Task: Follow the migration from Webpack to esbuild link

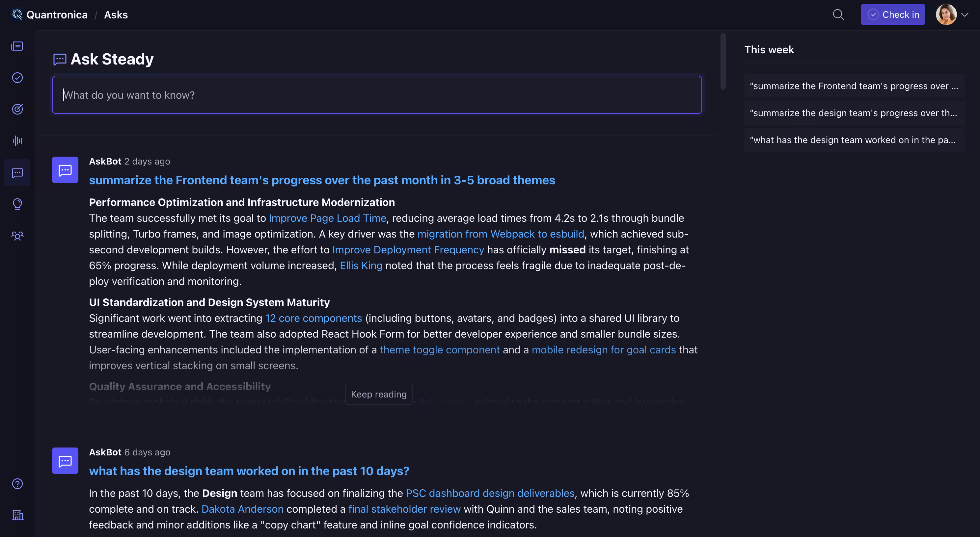Action: click(x=501, y=234)
